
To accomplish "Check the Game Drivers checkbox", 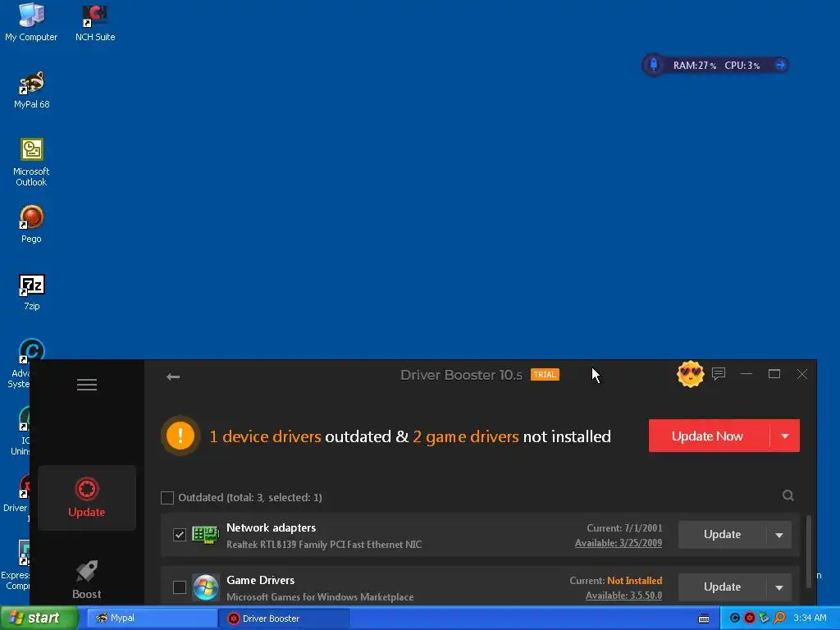I will (x=180, y=587).
